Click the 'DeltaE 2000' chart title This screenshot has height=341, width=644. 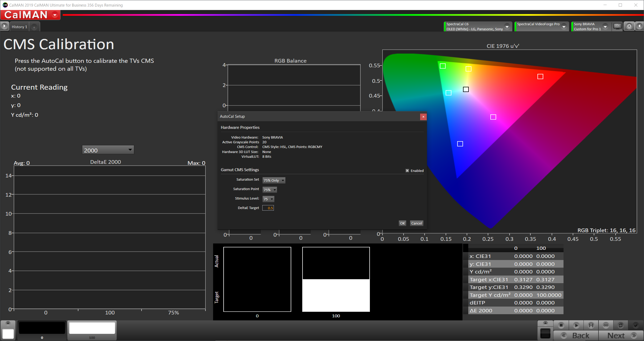click(105, 162)
